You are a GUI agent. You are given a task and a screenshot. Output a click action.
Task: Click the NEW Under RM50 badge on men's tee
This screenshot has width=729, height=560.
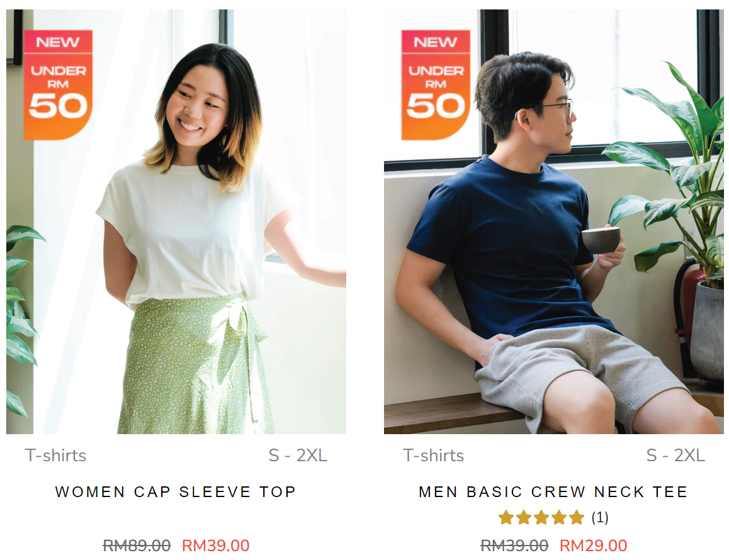436,85
